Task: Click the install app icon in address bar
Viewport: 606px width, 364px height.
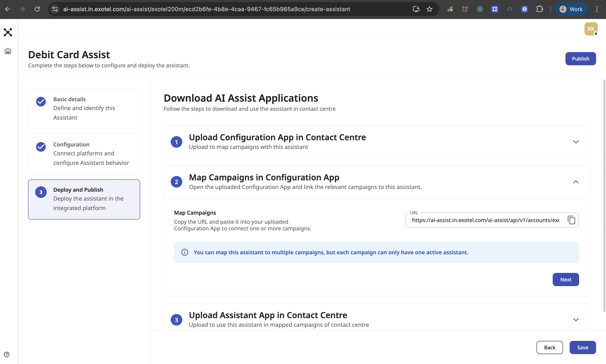Action: pos(416,9)
